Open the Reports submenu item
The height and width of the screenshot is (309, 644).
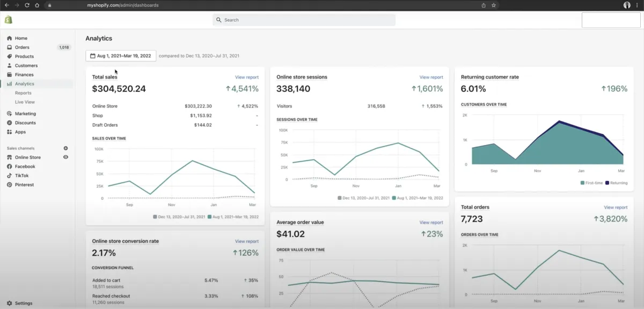[23, 93]
